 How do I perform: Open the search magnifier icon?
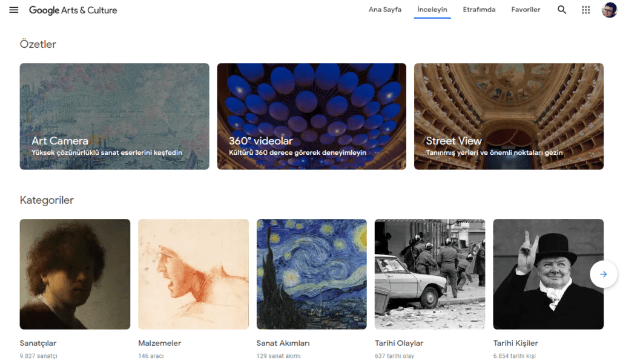[562, 10]
